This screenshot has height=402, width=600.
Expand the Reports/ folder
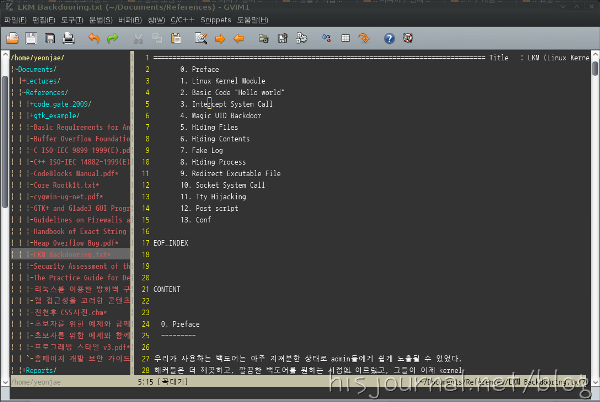pos(39,370)
